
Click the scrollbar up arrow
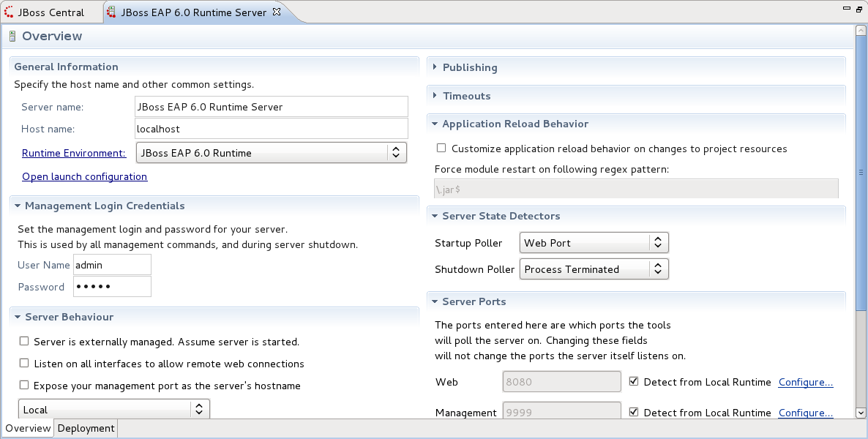tap(861, 31)
